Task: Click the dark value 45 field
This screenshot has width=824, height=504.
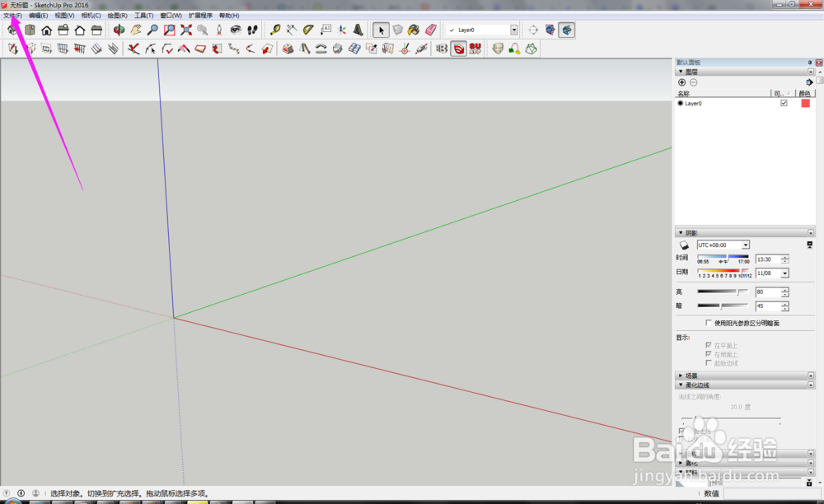Action: (768, 306)
